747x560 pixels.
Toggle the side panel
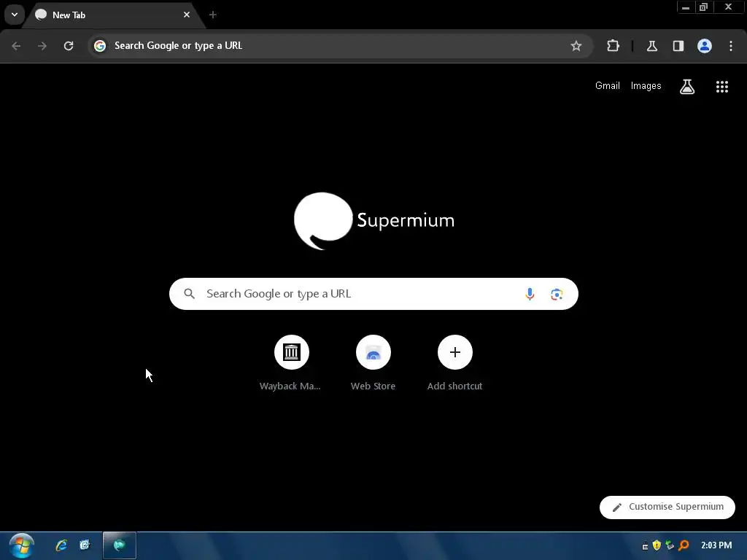(x=678, y=46)
